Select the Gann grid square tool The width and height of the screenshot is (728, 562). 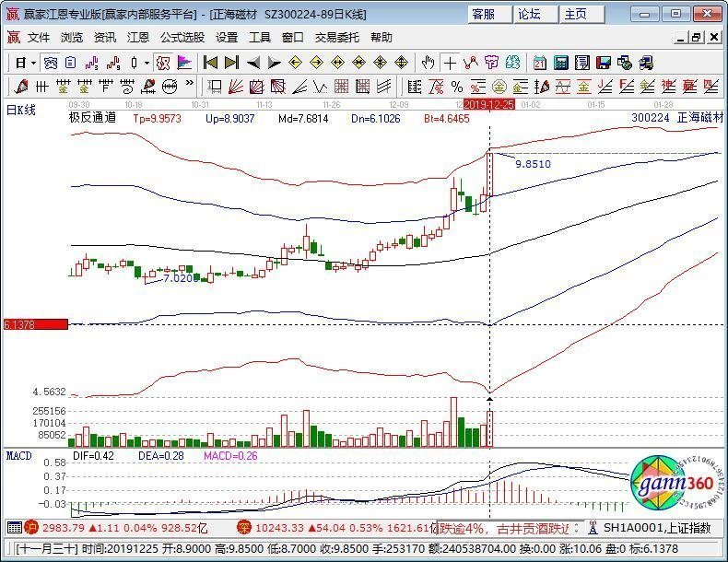[341, 87]
